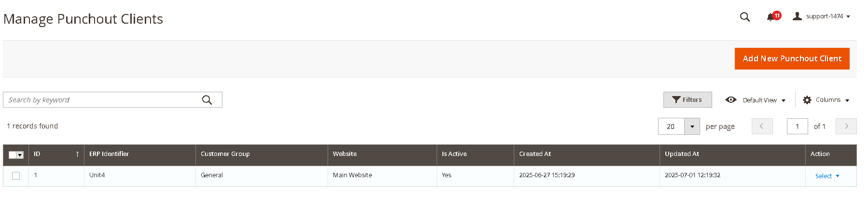Toggle the select-all checkbox in table header

(x=13, y=155)
